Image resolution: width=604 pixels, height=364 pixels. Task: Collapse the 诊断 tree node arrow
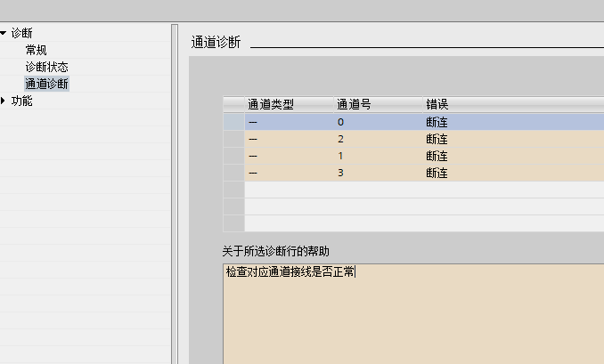pyautogui.click(x=4, y=33)
